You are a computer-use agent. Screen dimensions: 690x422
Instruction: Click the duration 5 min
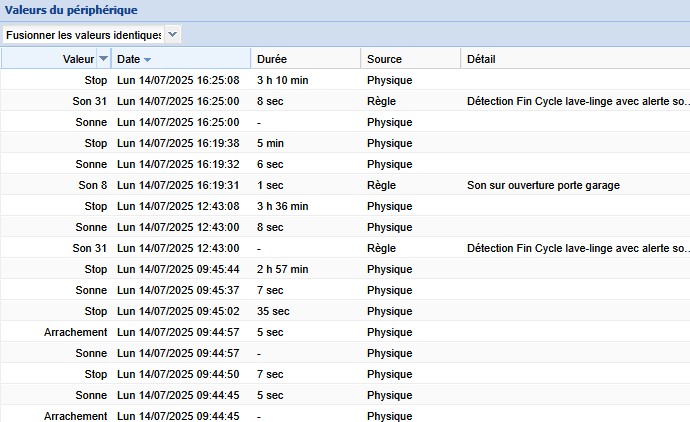[x=270, y=143]
